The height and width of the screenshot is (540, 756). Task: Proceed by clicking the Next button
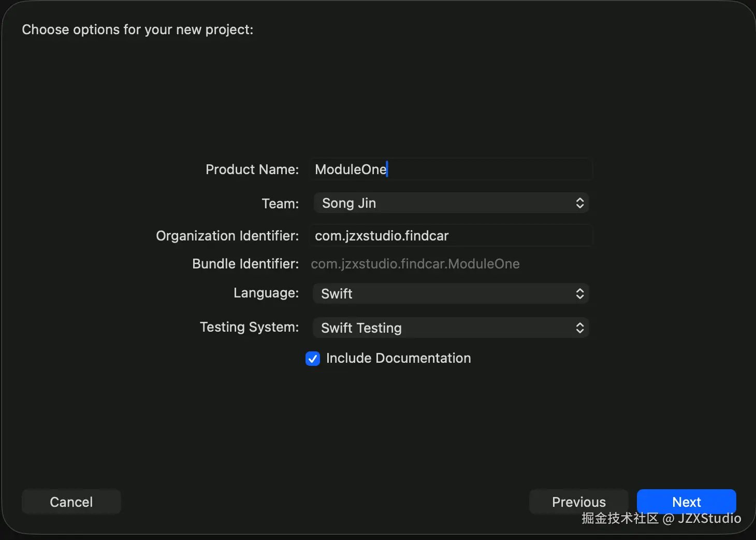686,502
